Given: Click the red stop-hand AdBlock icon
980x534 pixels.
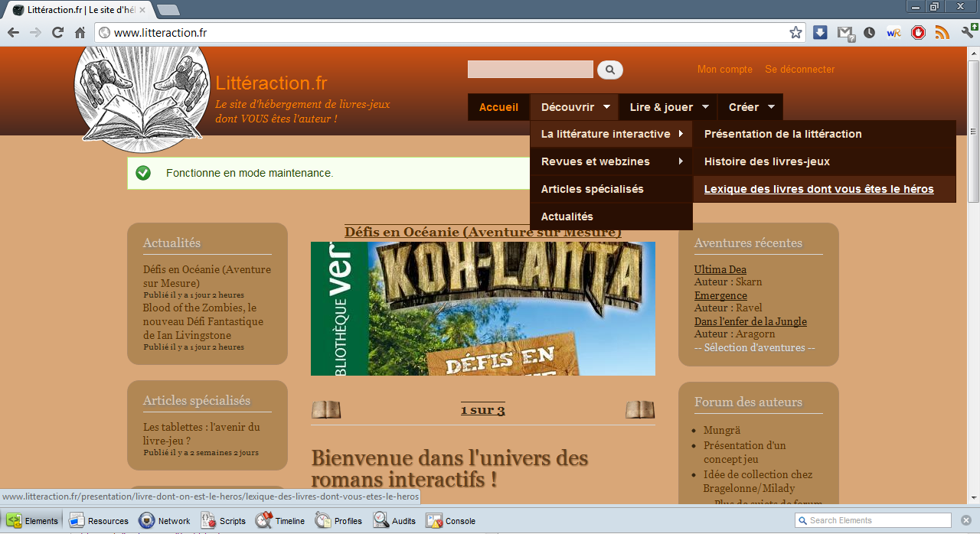Looking at the screenshot, I should click(918, 33).
